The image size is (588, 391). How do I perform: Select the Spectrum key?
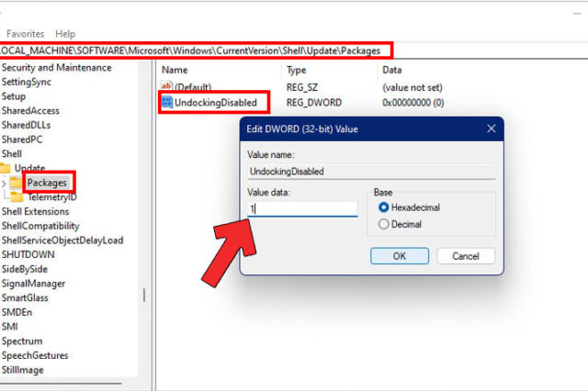click(x=22, y=341)
